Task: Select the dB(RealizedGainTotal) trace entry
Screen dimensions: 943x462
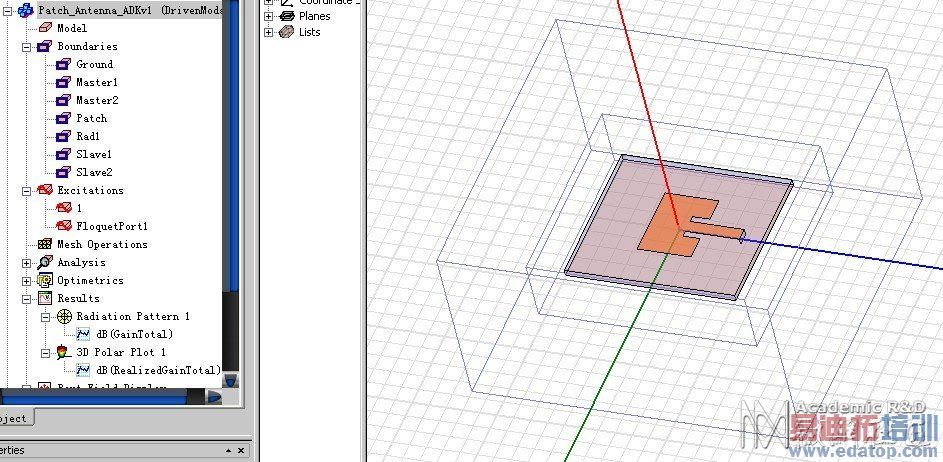Action: (158, 371)
